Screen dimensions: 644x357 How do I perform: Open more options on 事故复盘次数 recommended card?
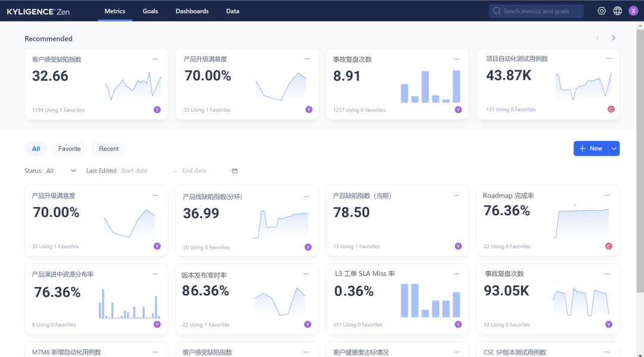tap(456, 59)
